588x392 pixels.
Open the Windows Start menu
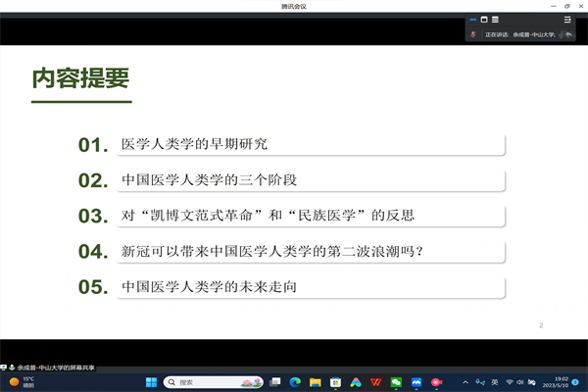click(x=151, y=382)
